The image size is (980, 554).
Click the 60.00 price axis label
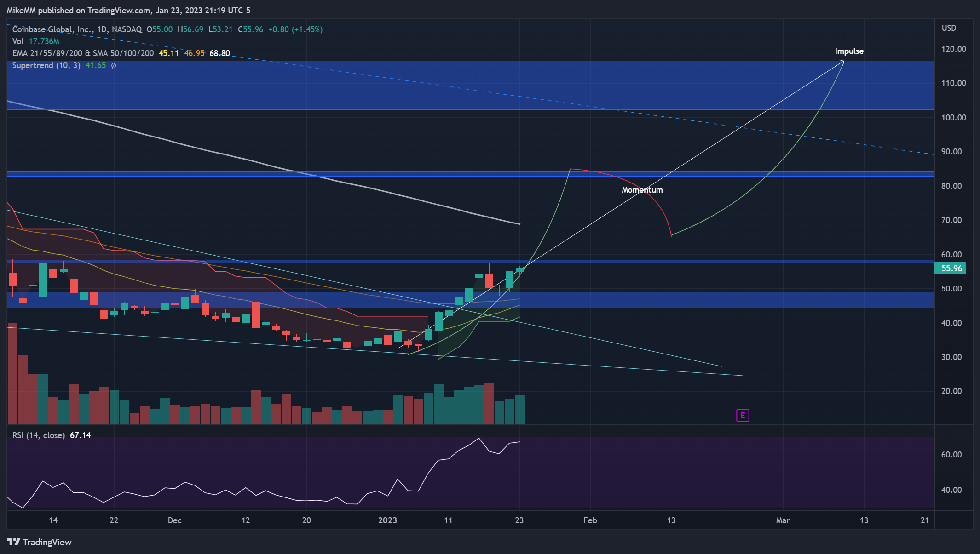[x=951, y=255]
